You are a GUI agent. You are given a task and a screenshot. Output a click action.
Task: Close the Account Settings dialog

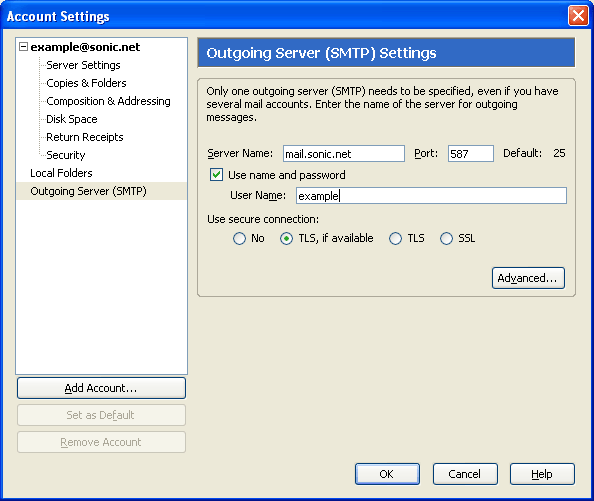coord(578,16)
